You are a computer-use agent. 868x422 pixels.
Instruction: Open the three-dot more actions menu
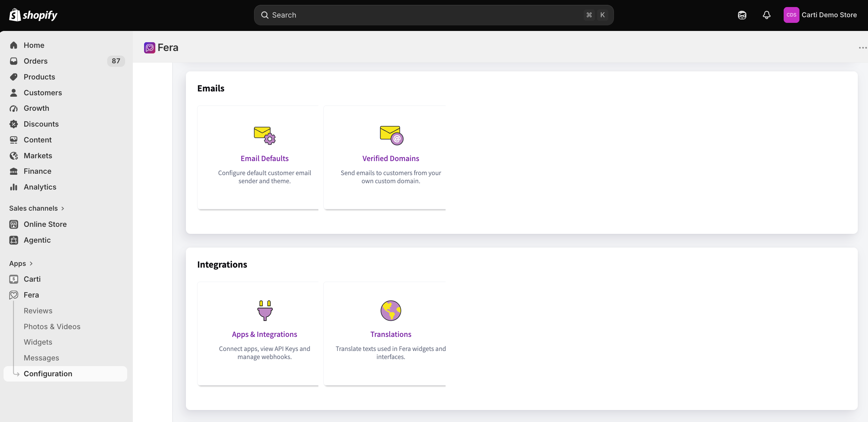(x=863, y=48)
